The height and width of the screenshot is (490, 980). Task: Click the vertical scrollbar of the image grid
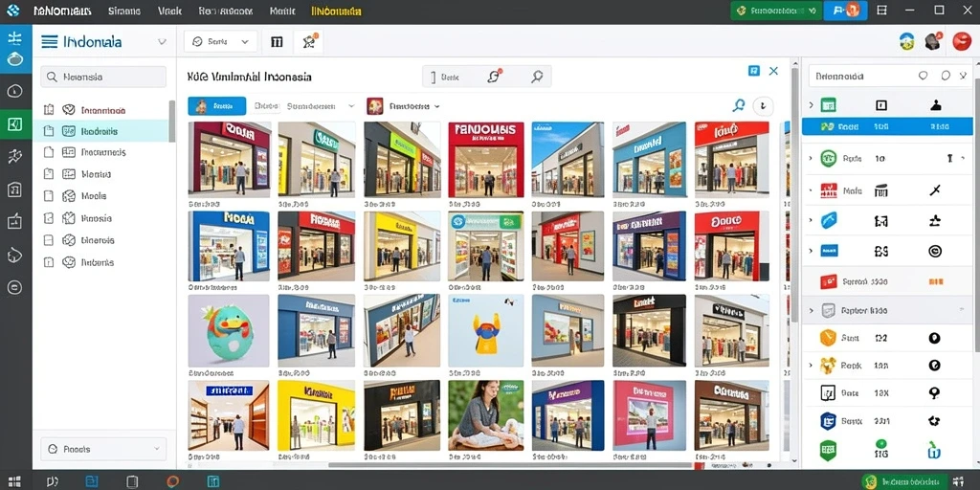(795, 193)
